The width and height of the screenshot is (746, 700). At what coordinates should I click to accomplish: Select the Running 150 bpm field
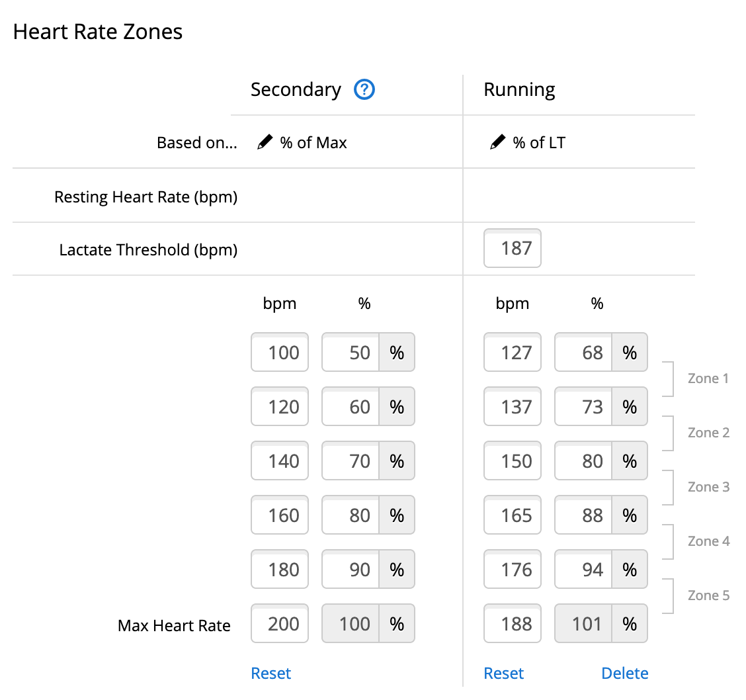(x=513, y=461)
